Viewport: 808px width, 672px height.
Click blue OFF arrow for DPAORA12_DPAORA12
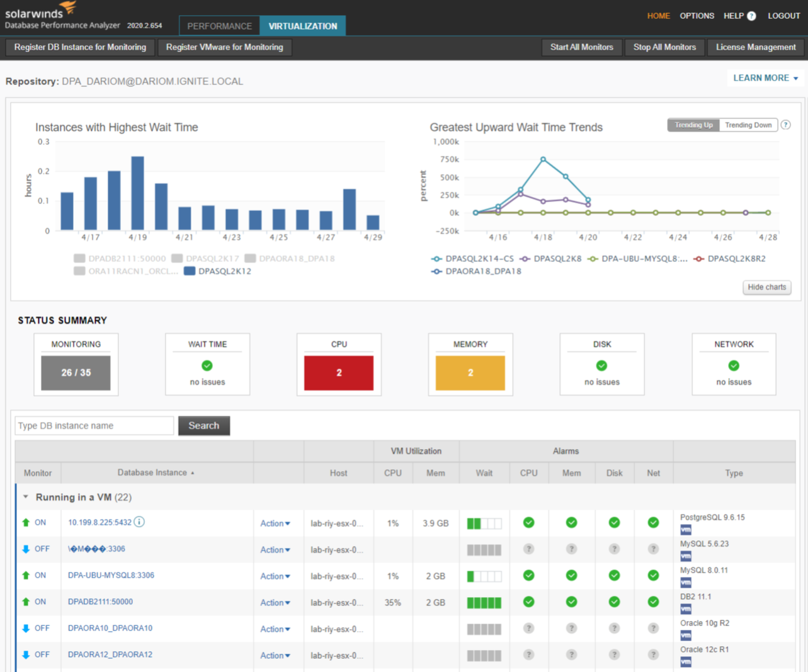click(26, 655)
